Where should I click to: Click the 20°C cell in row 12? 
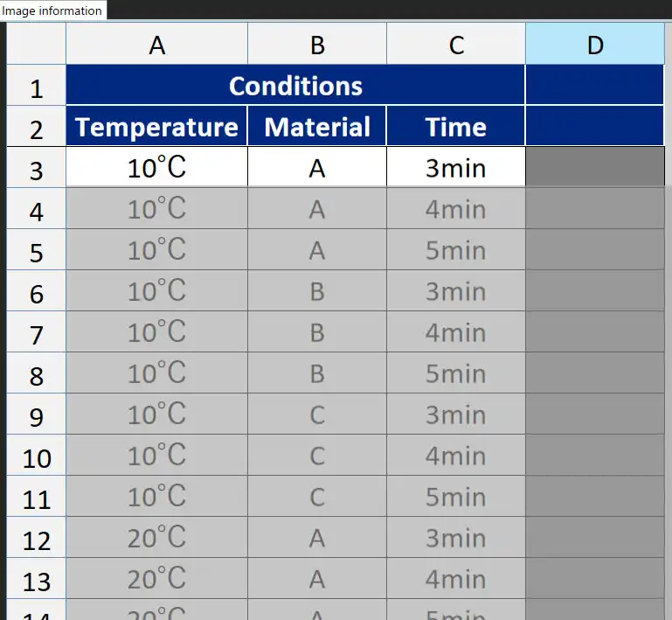pos(157,539)
